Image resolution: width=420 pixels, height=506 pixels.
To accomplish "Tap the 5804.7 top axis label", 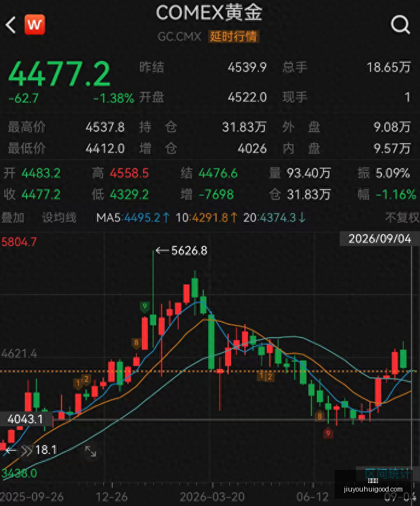I will pos(19,242).
